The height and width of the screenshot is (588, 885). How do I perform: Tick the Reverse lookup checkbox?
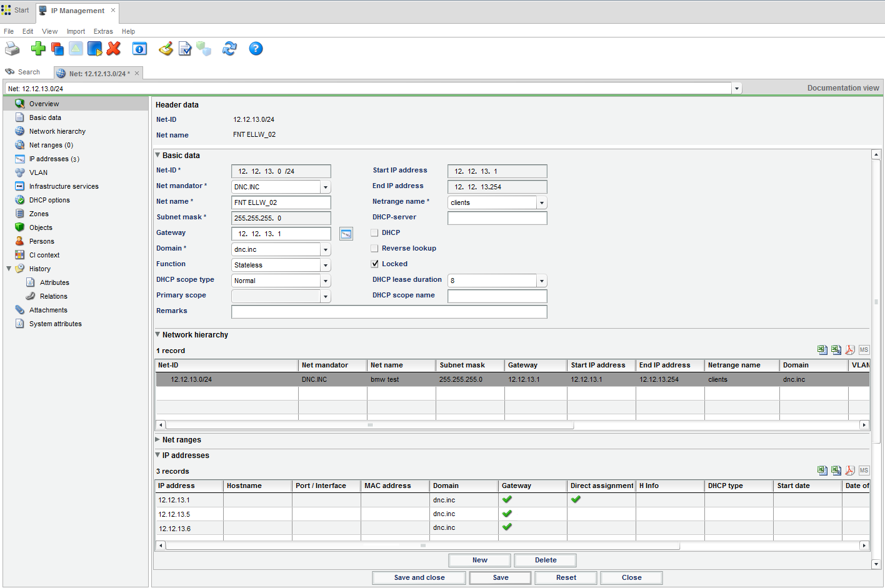tap(375, 248)
